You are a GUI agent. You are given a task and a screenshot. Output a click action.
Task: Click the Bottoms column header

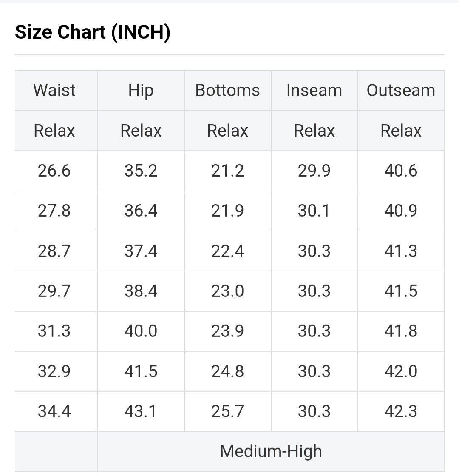pyautogui.click(x=227, y=91)
